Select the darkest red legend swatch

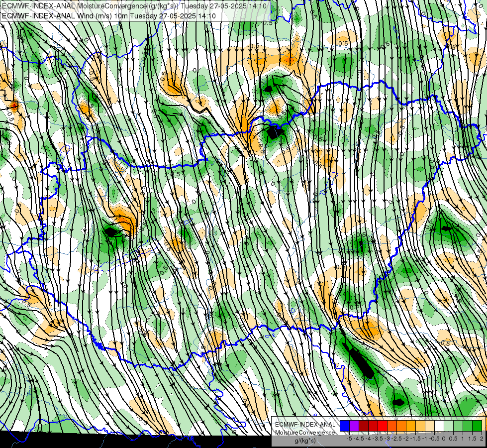point(364,426)
